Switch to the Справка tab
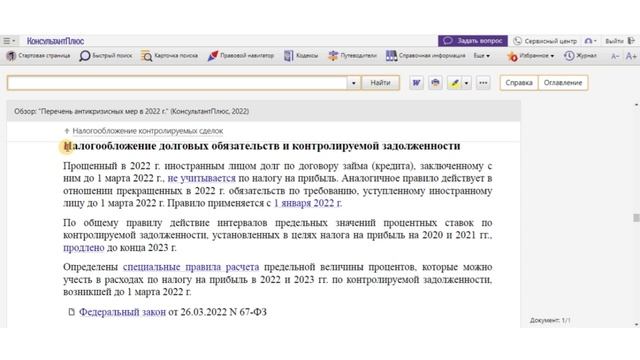Image resolution: width=640 pixels, height=360 pixels. (x=519, y=83)
